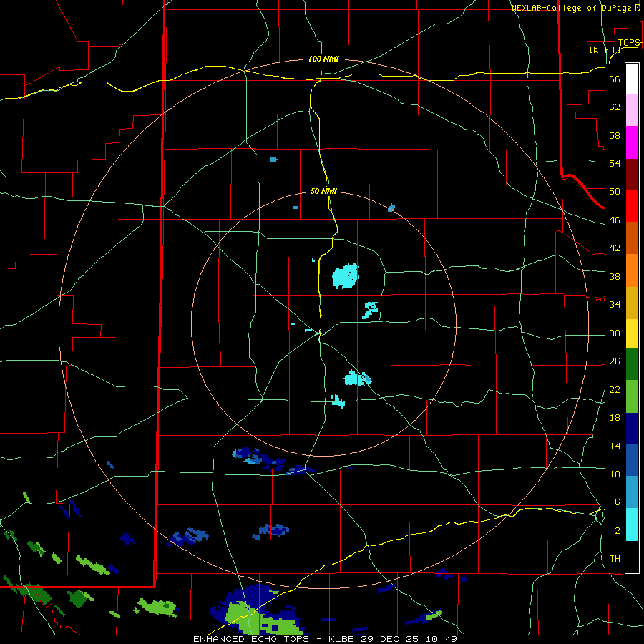Image resolution: width=644 pixels, height=644 pixels.
Task: Click the '22' legend value
Action: (x=615, y=389)
